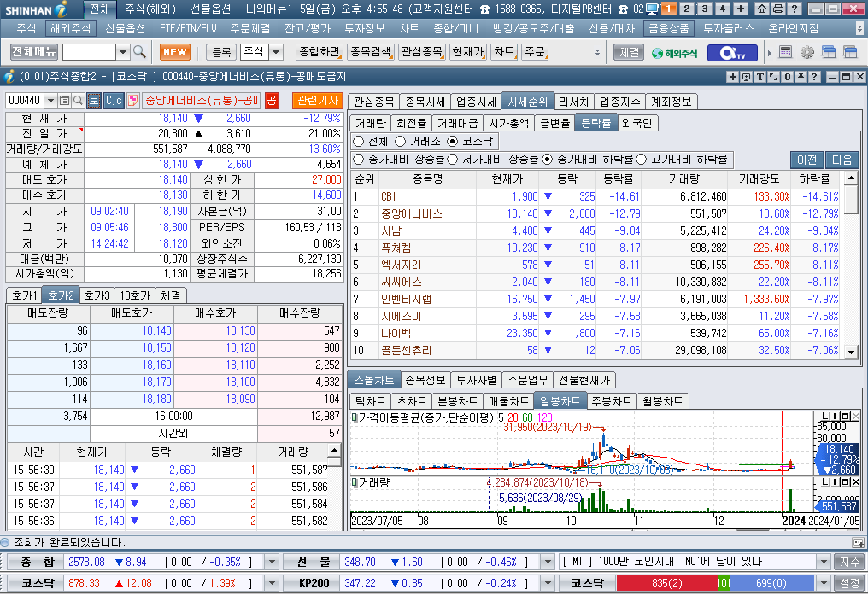Screen dimensions: 868x595
Task: Open the stock code 000440 history dropdown
Action: pos(50,100)
